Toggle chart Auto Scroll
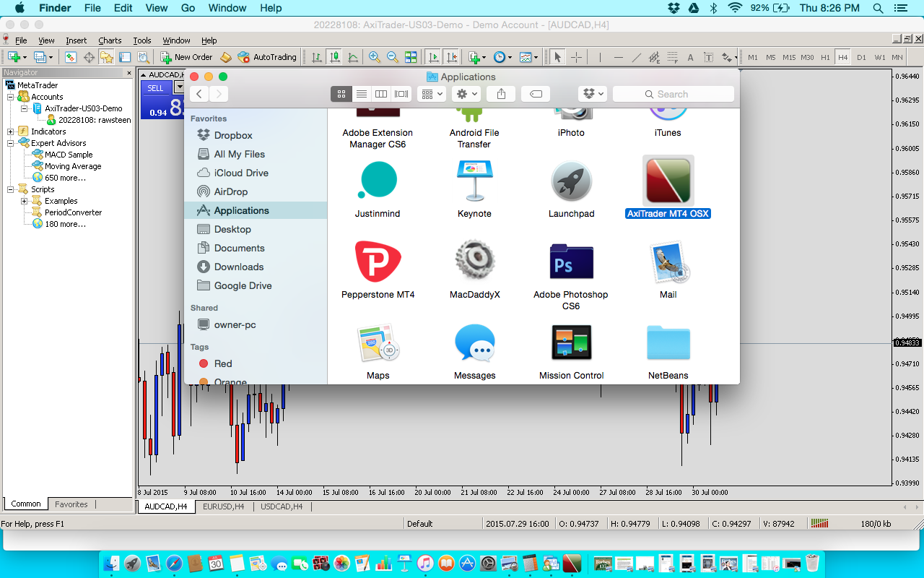Image resolution: width=924 pixels, height=578 pixels. point(433,57)
